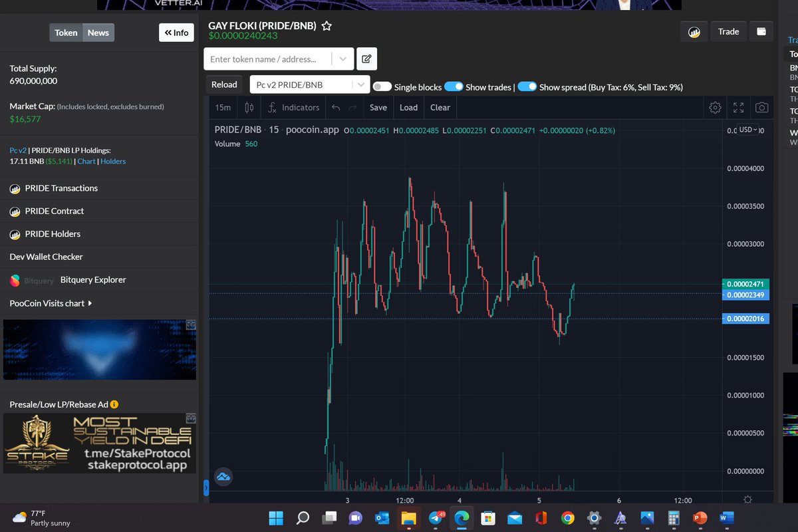798x532 pixels.
Task: Toggle the Show spread switch
Action: point(527,86)
